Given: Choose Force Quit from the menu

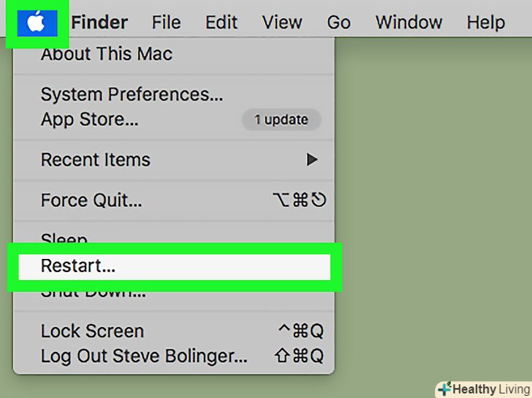Looking at the screenshot, I should (91, 200).
